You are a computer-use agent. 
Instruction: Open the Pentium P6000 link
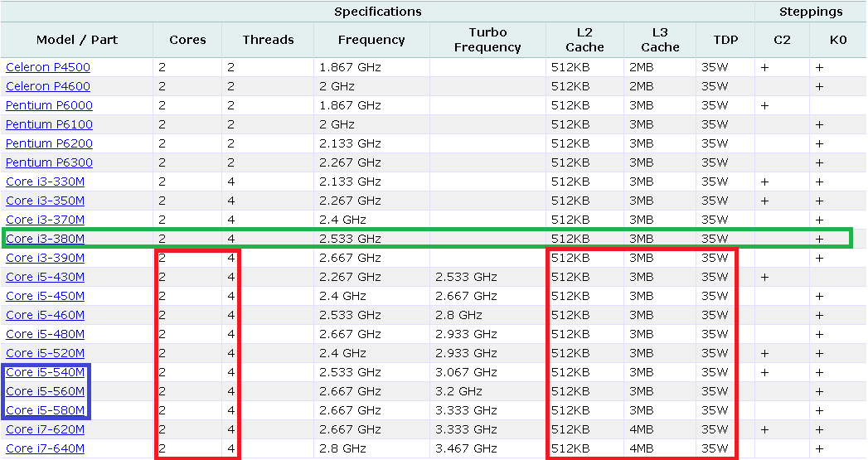tap(49, 105)
